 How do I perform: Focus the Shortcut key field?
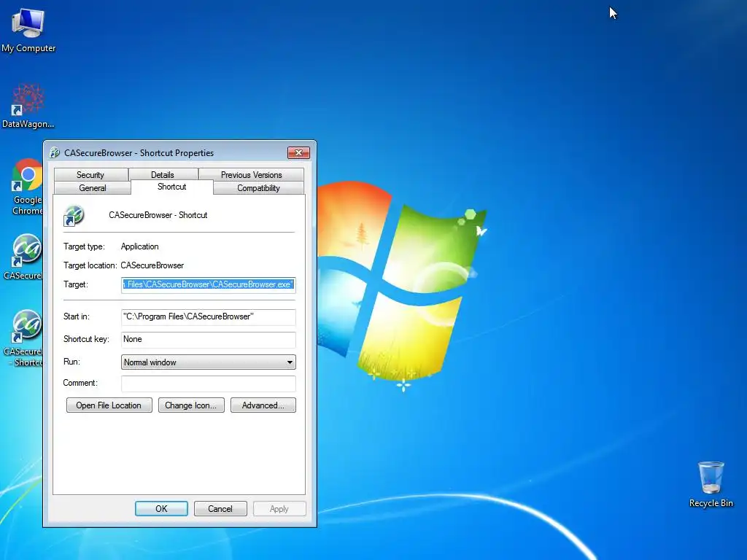(208, 340)
